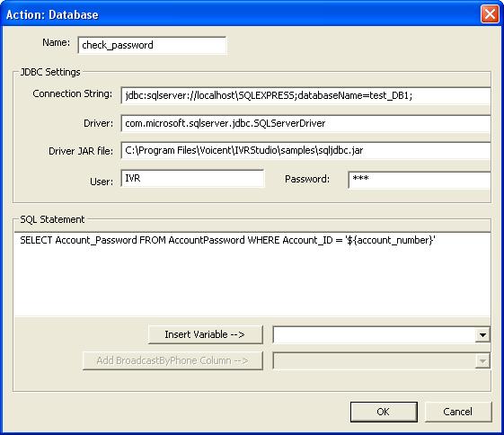
Task: Select the Driver class name field
Action: pyautogui.click(x=305, y=123)
